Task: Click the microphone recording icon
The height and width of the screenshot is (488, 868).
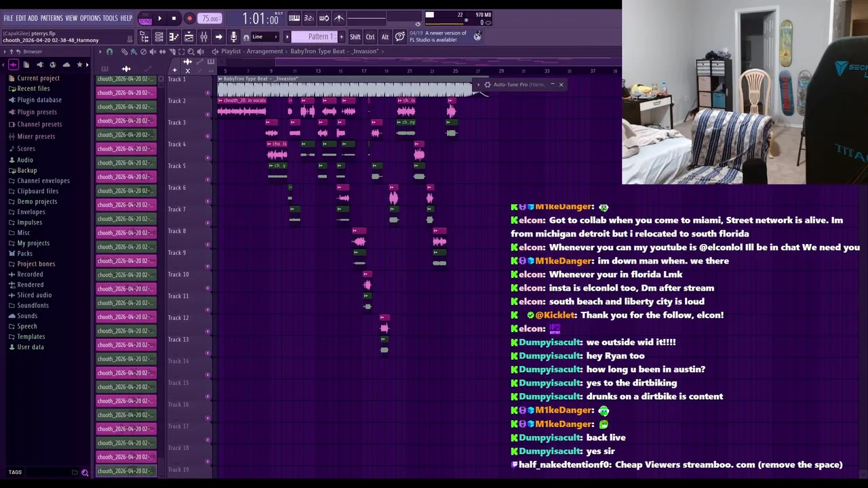Action: point(233,37)
